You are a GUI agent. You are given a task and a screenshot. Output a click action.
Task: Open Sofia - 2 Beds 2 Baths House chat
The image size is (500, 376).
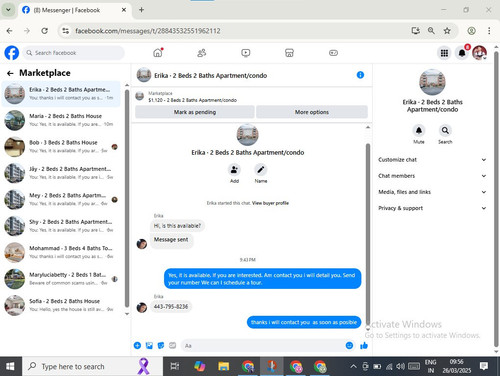(62, 305)
